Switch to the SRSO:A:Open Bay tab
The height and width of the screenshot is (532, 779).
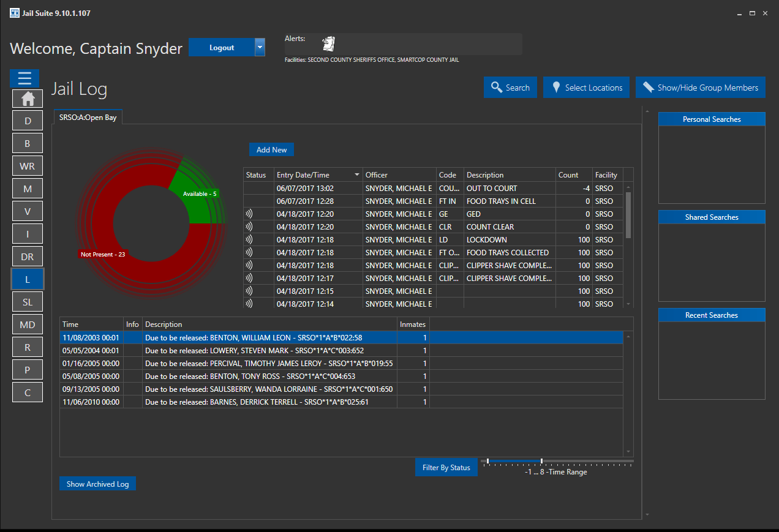[88, 118]
